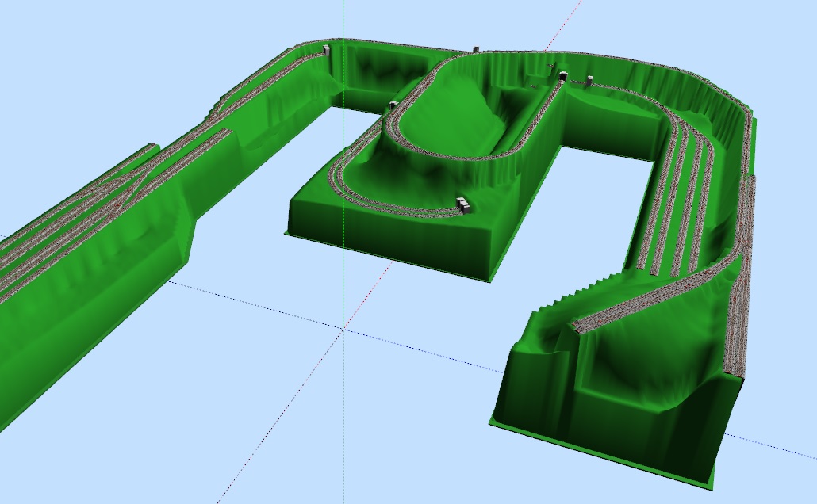Viewport: 817px width, 504px height.
Task: Select the small portal at top of the oval
Action: 474,50
